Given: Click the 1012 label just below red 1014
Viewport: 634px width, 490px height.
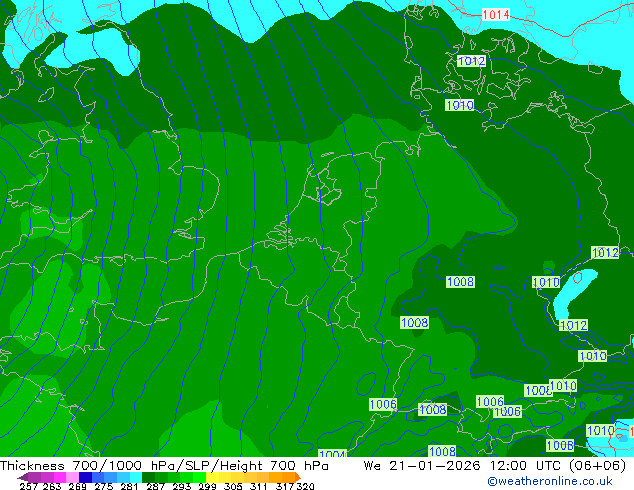Looking at the screenshot, I should click(x=471, y=61).
